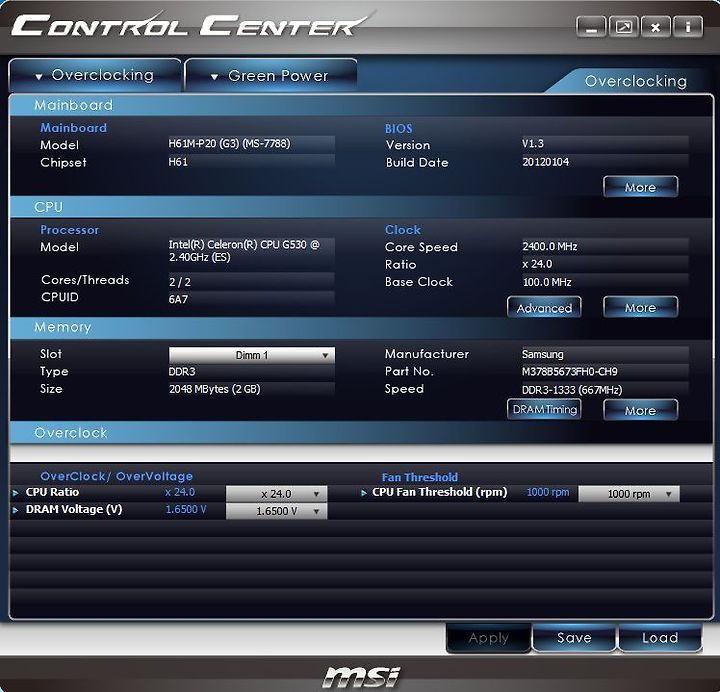Click the blue current 1000 rpm value
The height and width of the screenshot is (692, 720).
point(548,492)
